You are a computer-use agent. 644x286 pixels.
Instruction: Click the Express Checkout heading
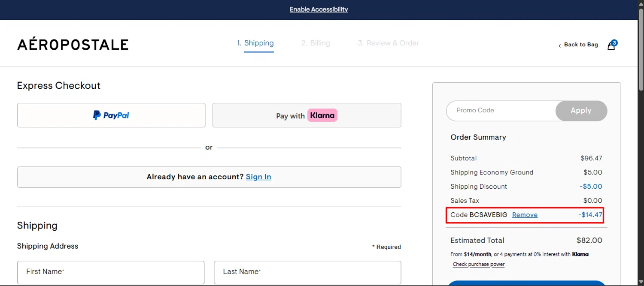pos(59,85)
